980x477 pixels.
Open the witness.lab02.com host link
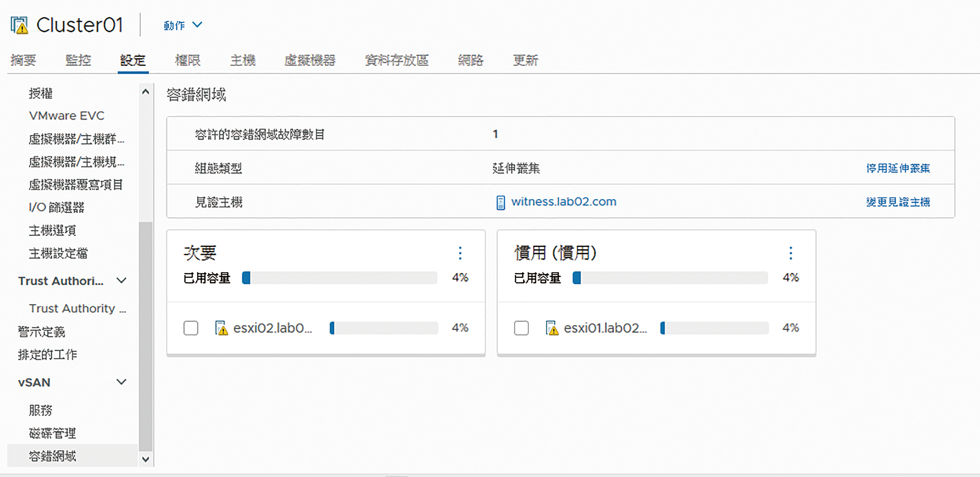pyautogui.click(x=564, y=202)
